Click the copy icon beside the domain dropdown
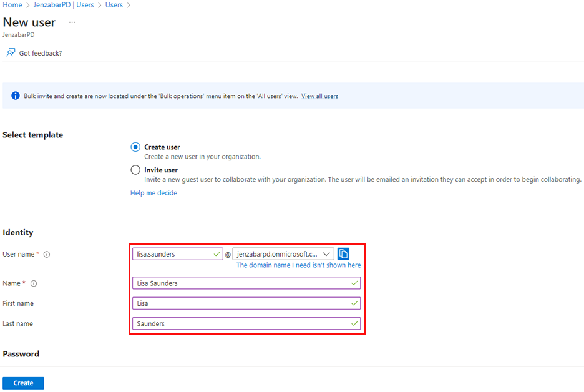This screenshot has width=584, height=392. 344,253
